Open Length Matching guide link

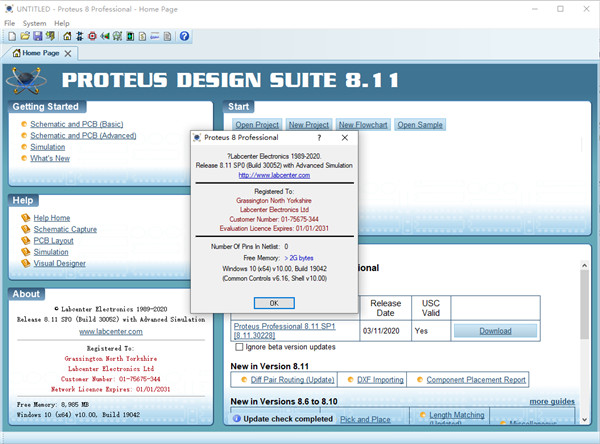click(457, 415)
